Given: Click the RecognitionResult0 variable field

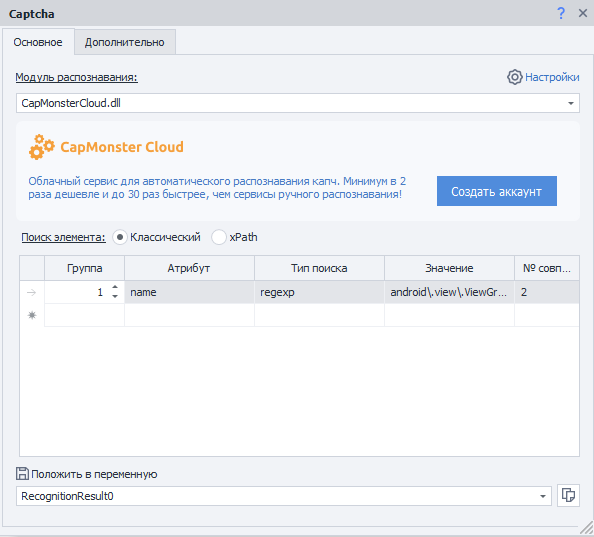Looking at the screenshot, I should point(283,496).
